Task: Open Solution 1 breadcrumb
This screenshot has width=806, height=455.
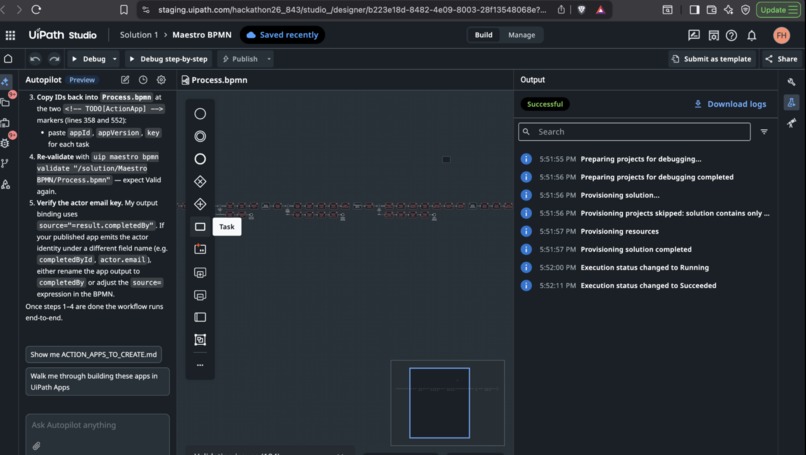Action: [x=139, y=35]
